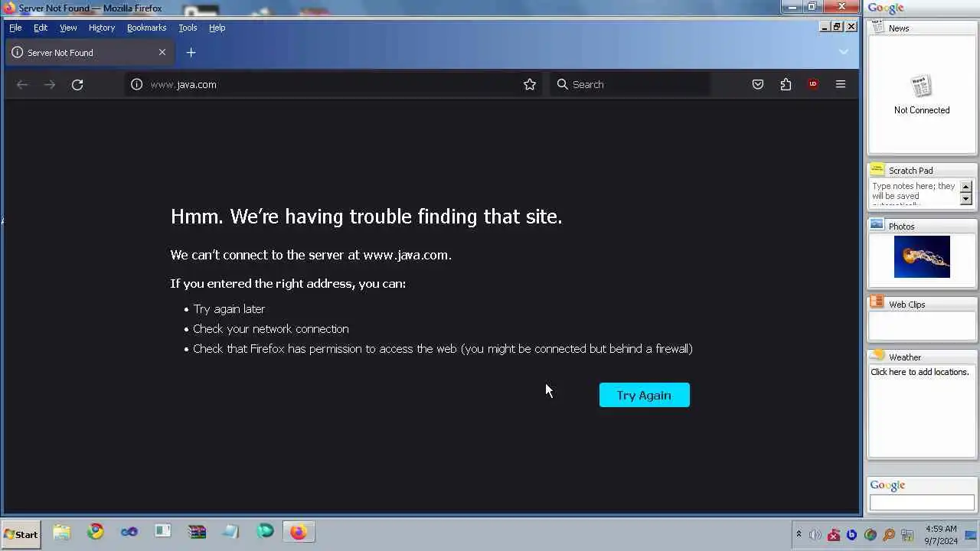
Task: Click the Try Again button
Action: [x=644, y=395]
